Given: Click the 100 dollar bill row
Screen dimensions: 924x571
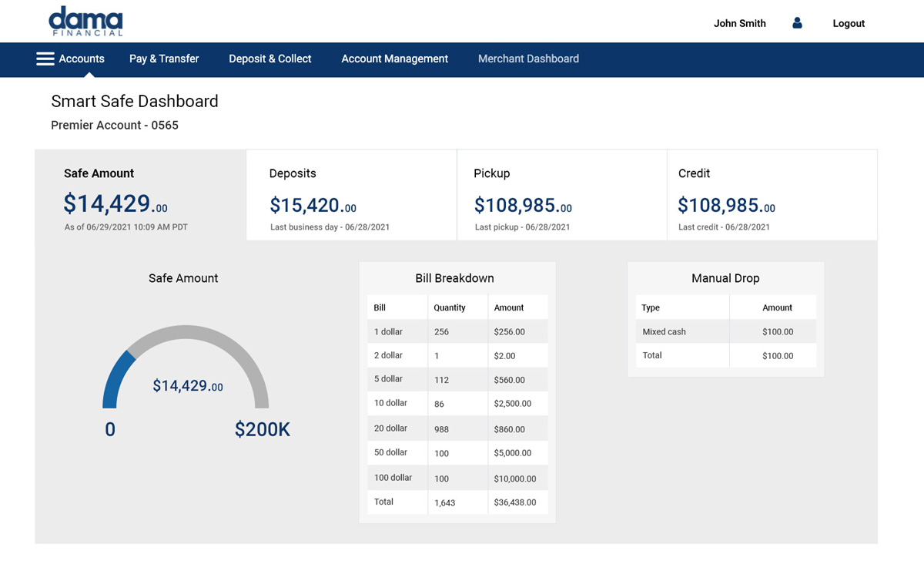Looking at the screenshot, I should tap(457, 478).
